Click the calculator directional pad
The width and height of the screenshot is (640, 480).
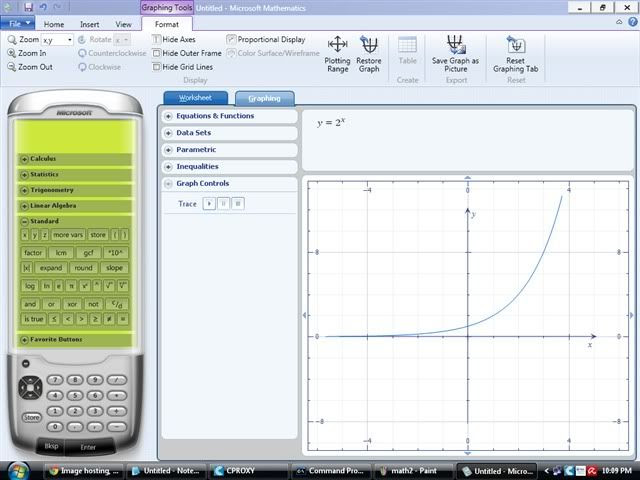[x=31, y=387]
